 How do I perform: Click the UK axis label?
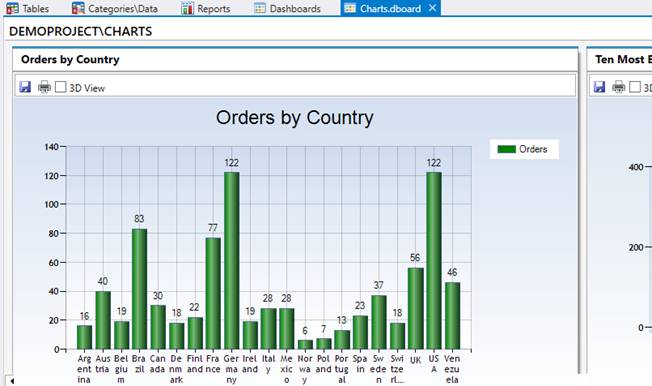click(x=415, y=360)
